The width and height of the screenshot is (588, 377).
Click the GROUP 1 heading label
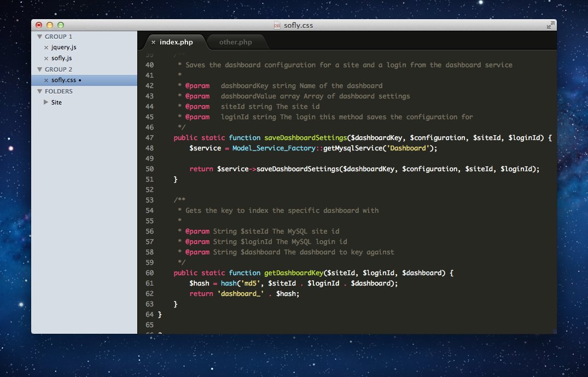tap(59, 37)
